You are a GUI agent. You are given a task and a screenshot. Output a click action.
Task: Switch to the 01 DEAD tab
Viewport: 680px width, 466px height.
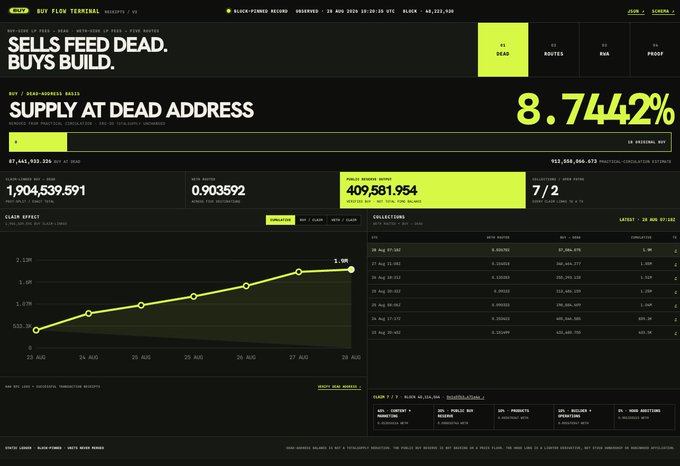[503, 50]
